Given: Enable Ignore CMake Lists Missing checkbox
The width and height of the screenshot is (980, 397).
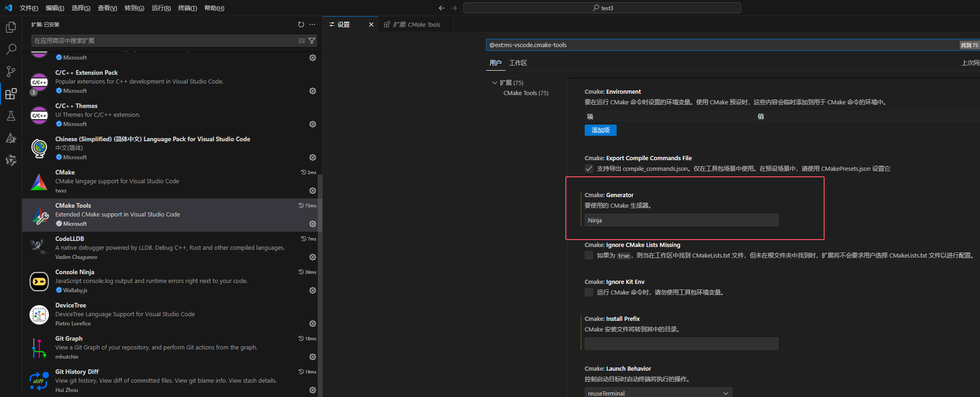Looking at the screenshot, I should coord(589,255).
